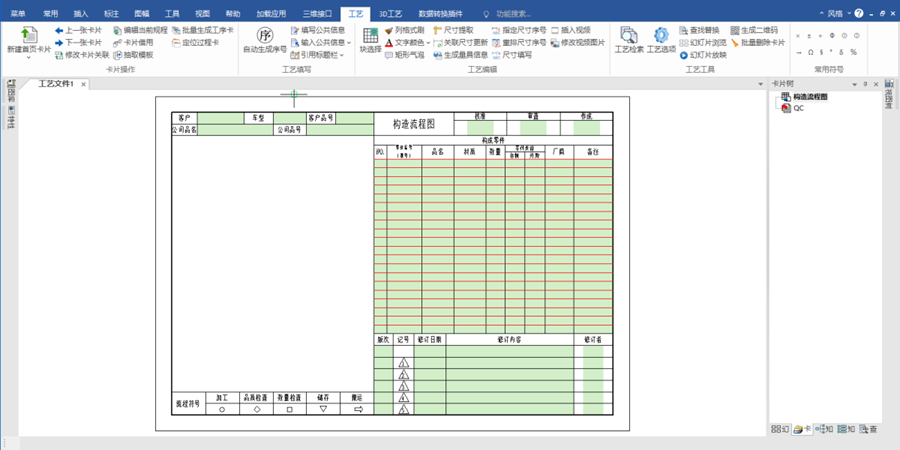The width and height of the screenshot is (900, 450).
Task: Open the 引用标题栏 dropdown
Action: coord(342,55)
